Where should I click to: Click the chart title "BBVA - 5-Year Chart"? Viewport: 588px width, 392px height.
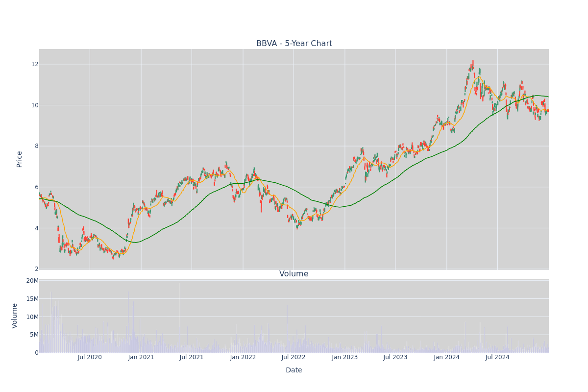click(294, 44)
